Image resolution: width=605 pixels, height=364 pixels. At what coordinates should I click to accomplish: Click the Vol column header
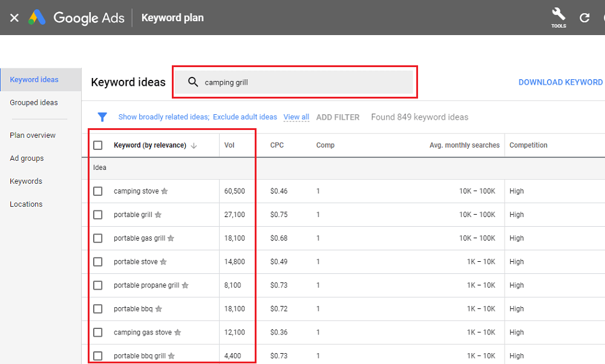click(x=229, y=145)
